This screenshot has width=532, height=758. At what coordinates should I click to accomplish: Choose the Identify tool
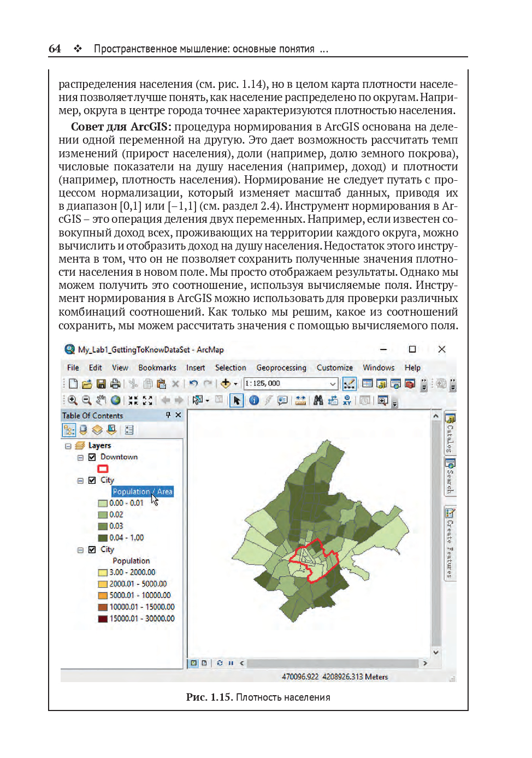click(x=254, y=400)
